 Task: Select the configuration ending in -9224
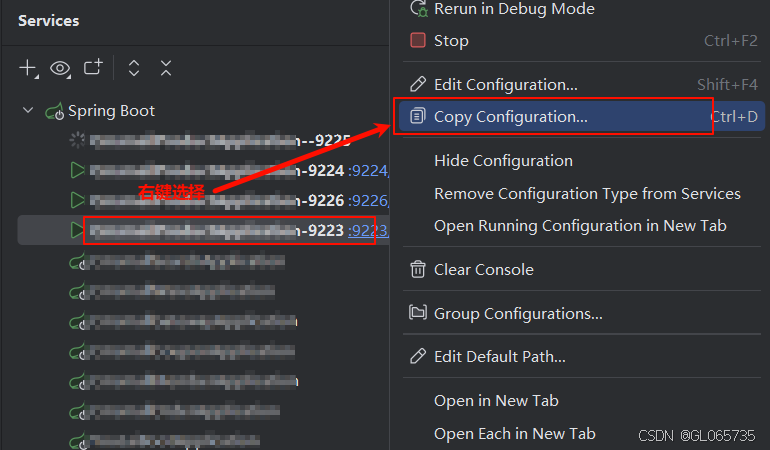tap(217, 170)
